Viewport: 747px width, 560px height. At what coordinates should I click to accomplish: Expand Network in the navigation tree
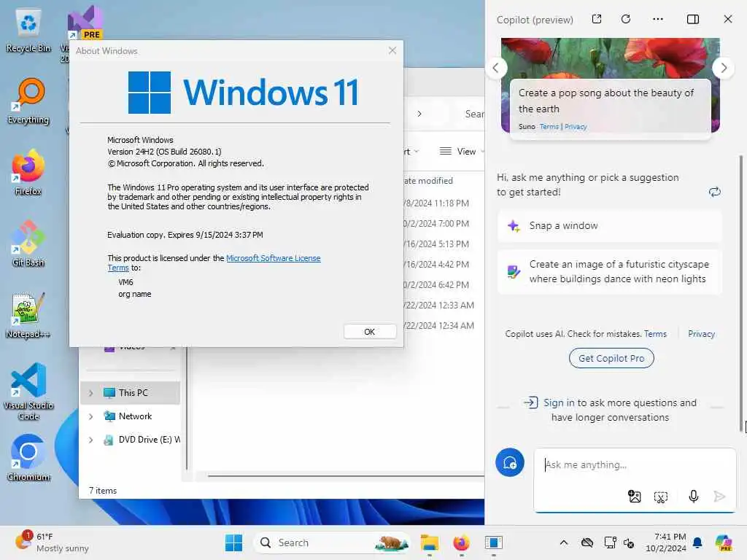[x=90, y=416]
